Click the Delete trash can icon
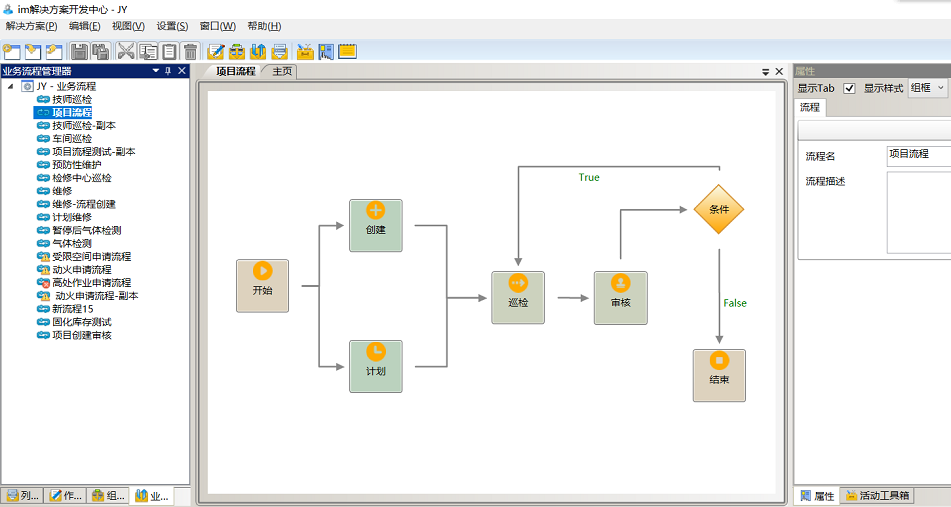951x507 pixels. pos(190,51)
